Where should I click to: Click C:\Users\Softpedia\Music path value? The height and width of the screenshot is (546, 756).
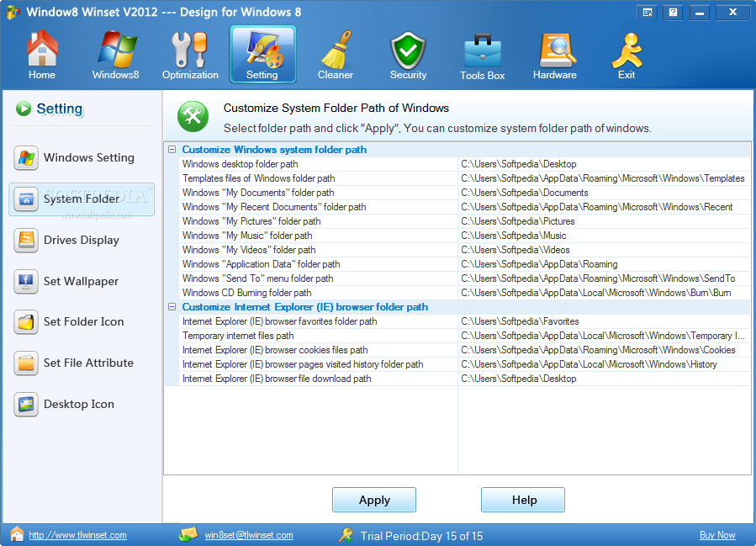point(514,236)
